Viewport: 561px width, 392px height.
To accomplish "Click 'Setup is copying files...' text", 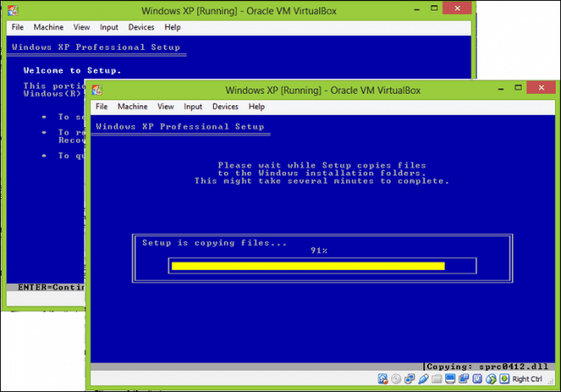I will (x=214, y=243).
